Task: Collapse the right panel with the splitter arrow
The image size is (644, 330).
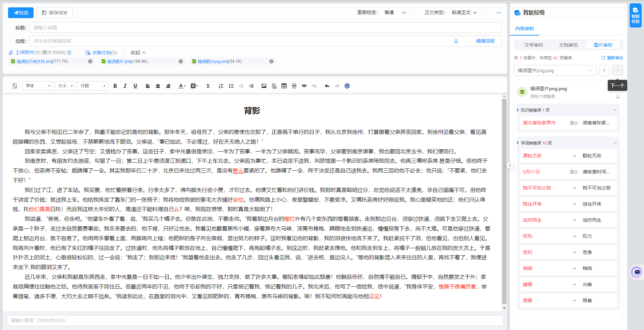Action: (x=510, y=165)
